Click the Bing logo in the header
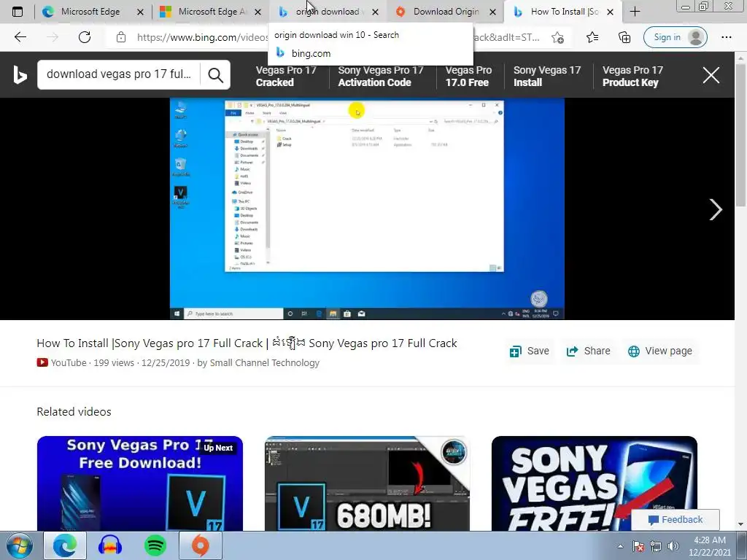The height and width of the screenshot is (560, 747). tap(20, 75)
